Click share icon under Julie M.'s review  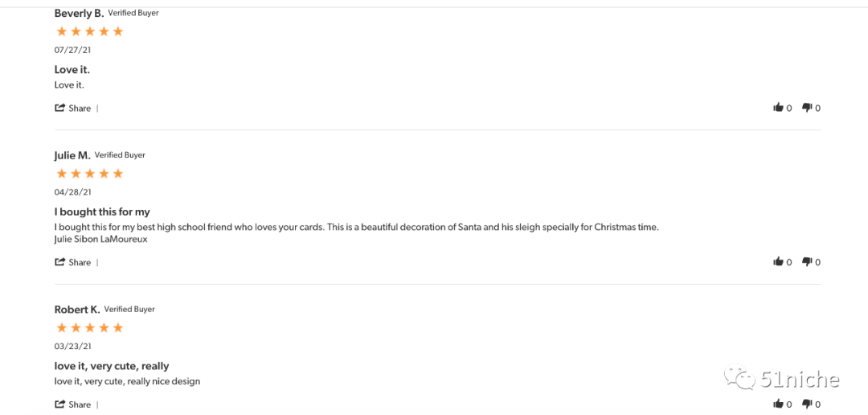coord(60,262)
